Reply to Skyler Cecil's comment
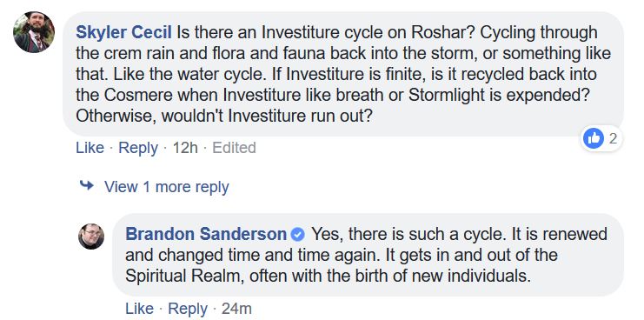Viewport: 644px width, 320px height. tap(138, 148)
